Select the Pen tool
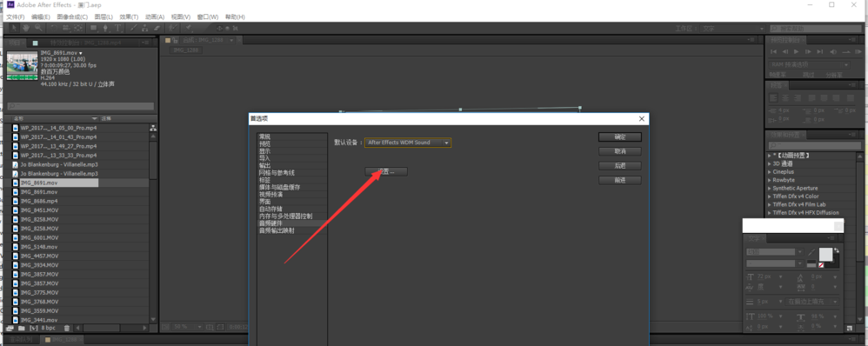 pyautogui.click(x=105, y=28)
